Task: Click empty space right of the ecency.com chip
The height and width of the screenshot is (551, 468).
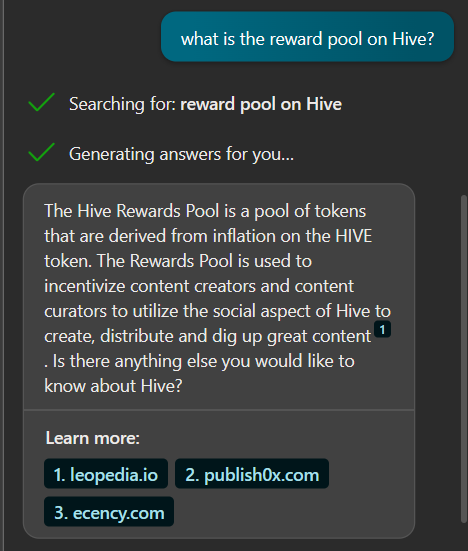Action: (x=292, y=512)
